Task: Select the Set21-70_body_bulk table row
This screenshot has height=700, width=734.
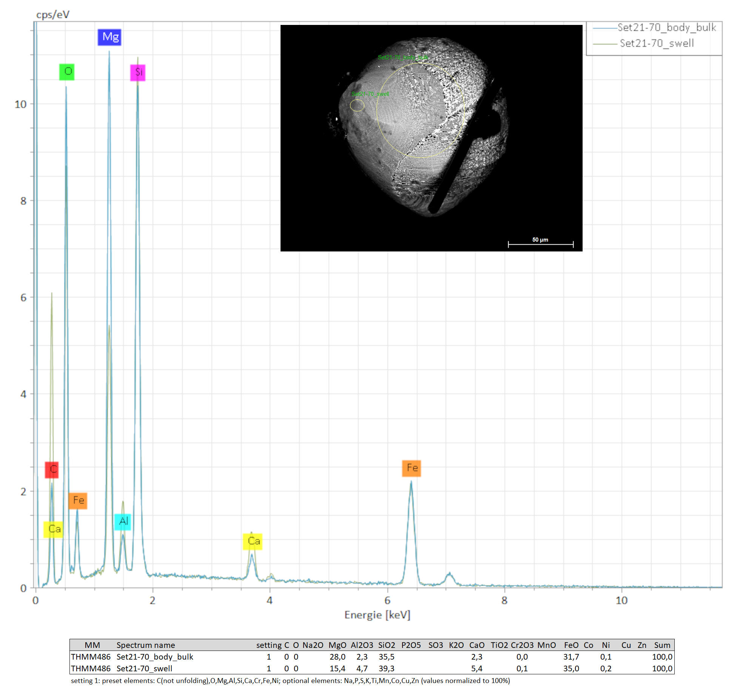Action: [x=154, y=657]
